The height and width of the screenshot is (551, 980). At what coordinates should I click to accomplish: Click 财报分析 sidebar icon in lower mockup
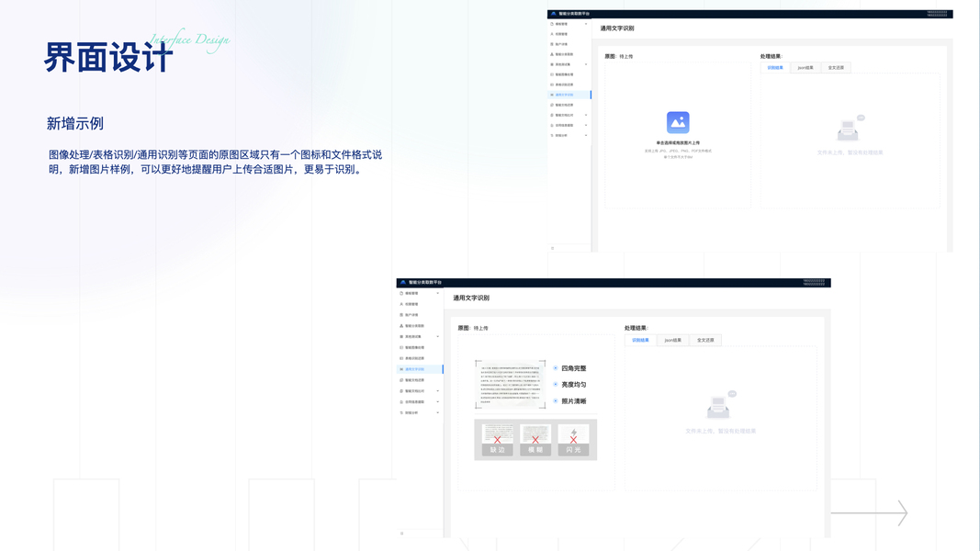401,412
